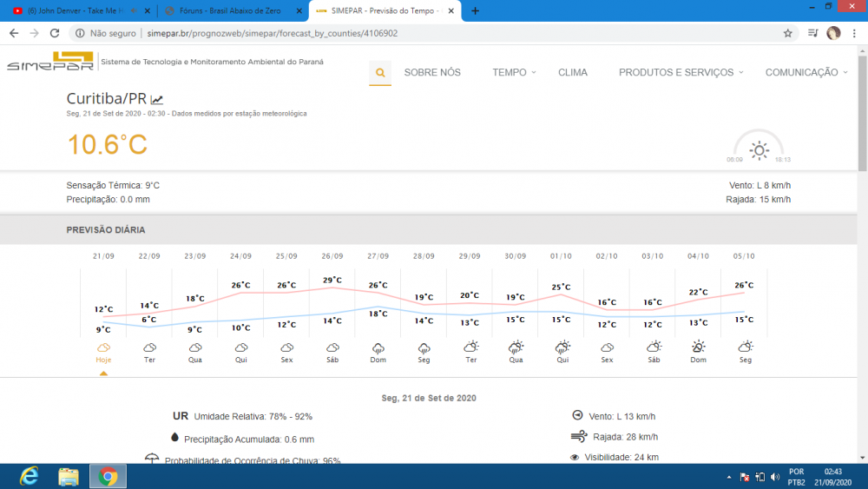Select Sunday 27/09 rain cloud icon
The height and width of the screenshot is (489, 868).
[x=378, y=347]
